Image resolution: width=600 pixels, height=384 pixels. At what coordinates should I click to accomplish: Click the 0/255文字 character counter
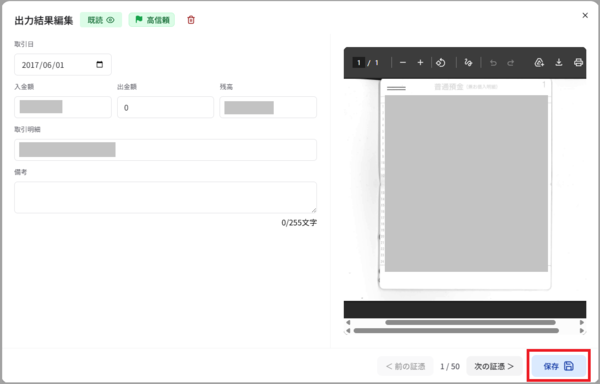pyautogui.click(x=299, y=223)
